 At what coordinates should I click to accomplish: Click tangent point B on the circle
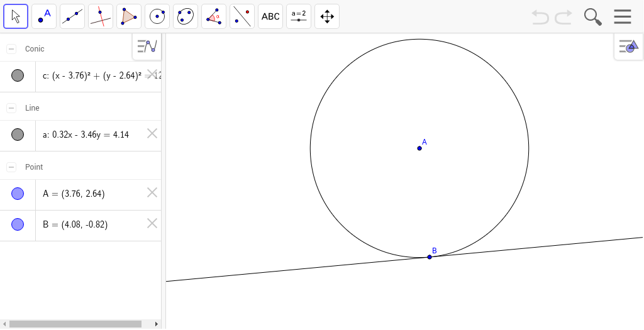tap(429, 257)
